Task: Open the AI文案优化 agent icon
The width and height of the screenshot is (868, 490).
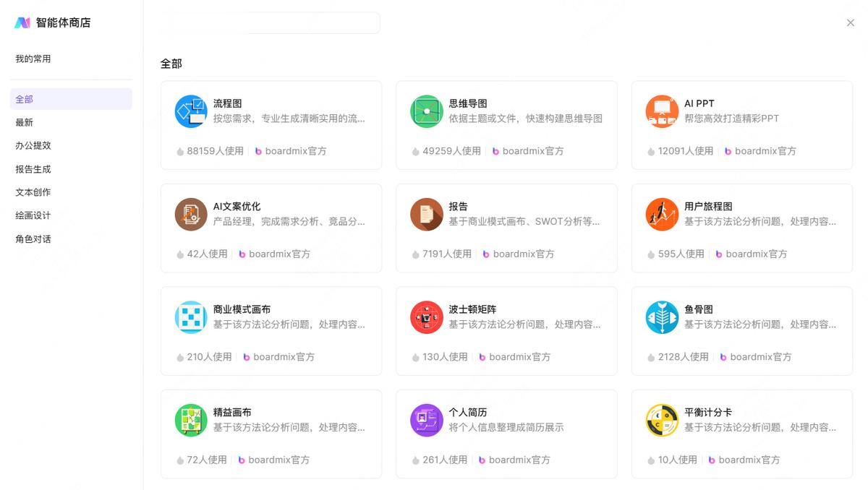Action: click(x=191, y=214)
